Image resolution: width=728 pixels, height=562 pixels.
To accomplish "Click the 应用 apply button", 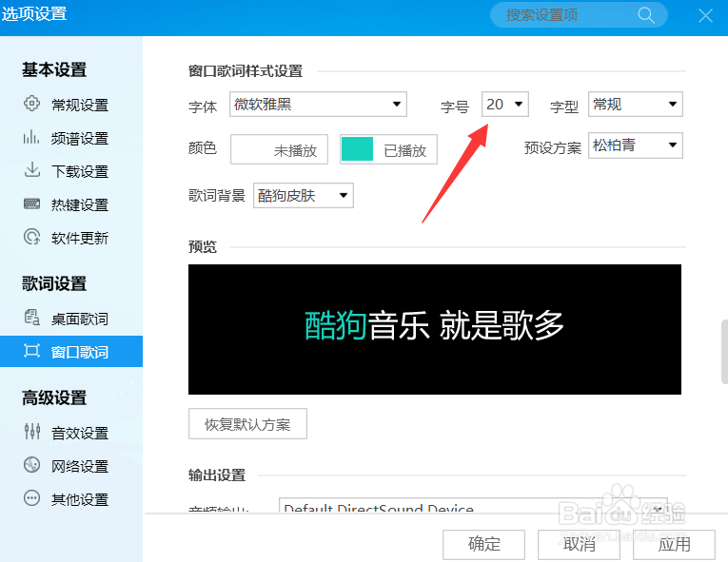I will (x=674, y=544).
